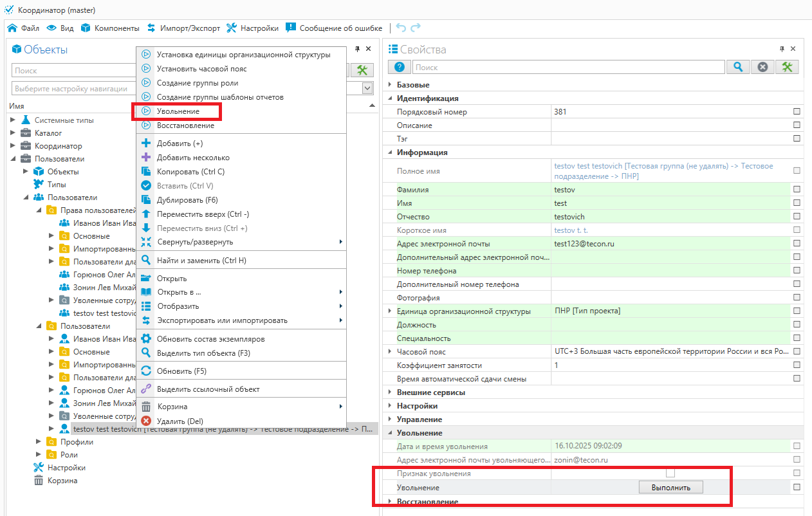
Task: Click the redo arrow in the toolbar
Action: click(416, 28)
